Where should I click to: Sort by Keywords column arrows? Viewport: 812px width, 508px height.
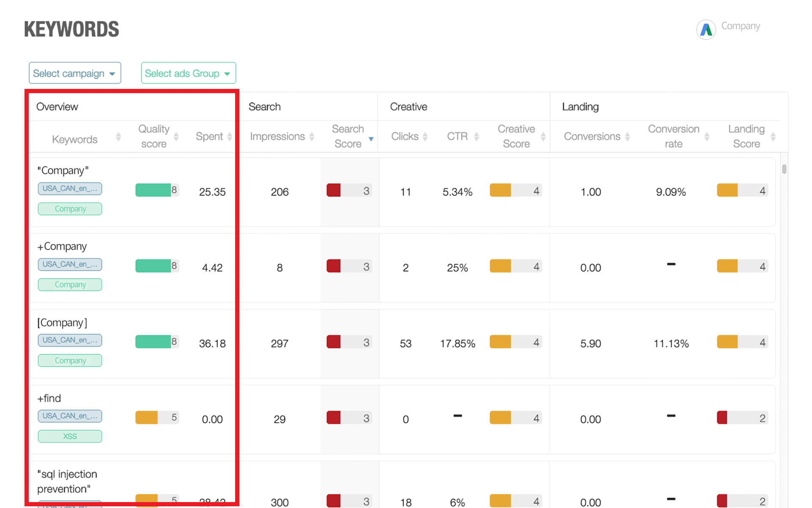tap(118, 137)
